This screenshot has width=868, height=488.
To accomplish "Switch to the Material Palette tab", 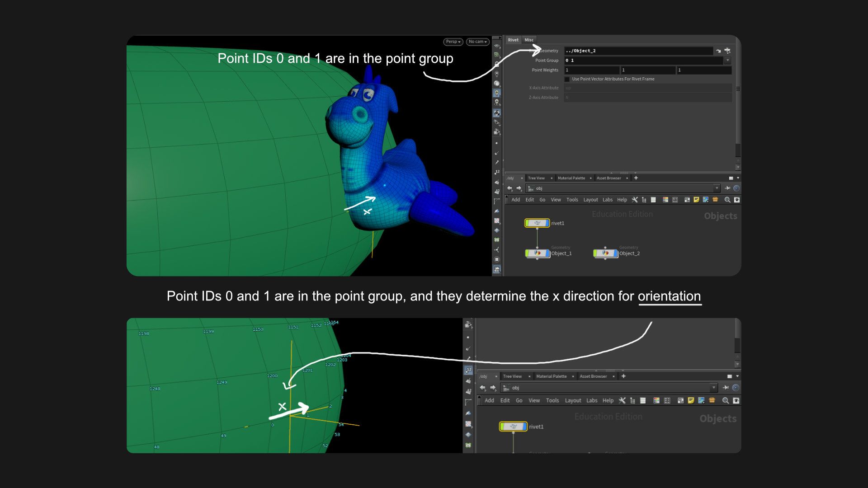I will pos(571,178).
